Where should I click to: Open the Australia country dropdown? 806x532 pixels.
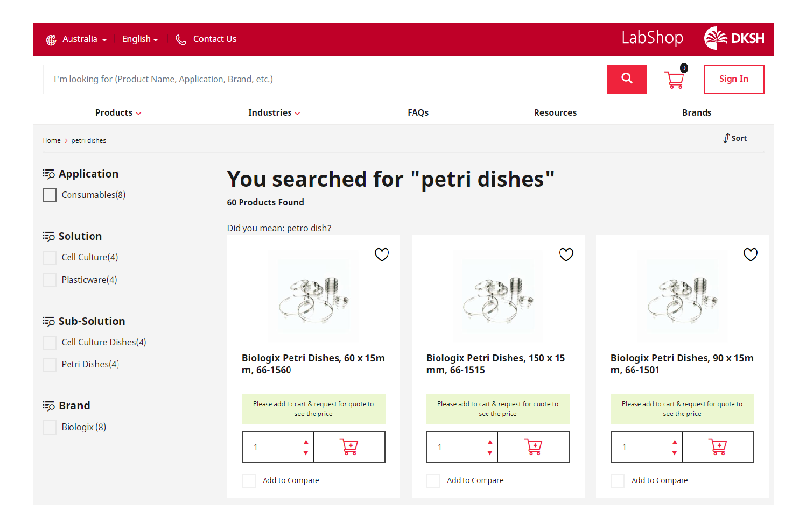coord(77,39)
